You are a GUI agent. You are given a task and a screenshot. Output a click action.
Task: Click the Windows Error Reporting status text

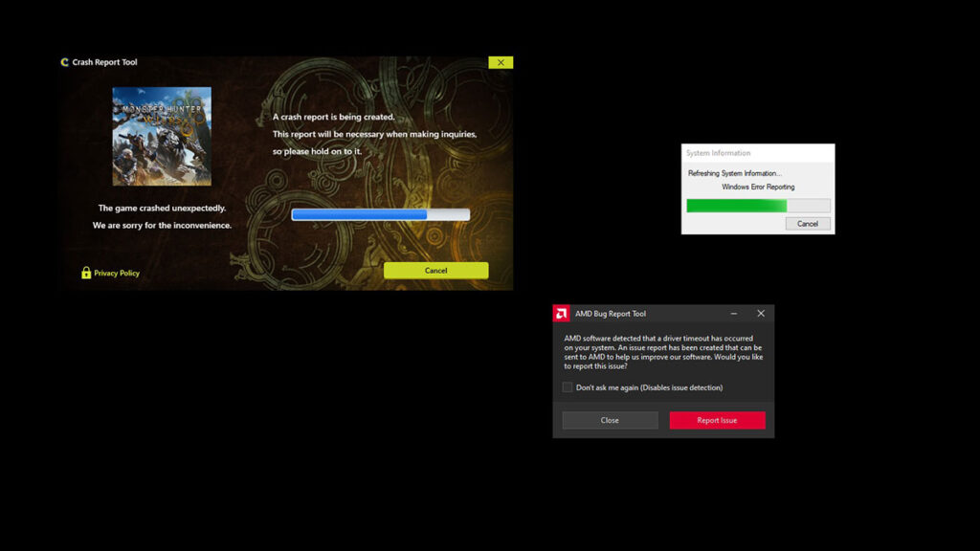tap(758, 187)
